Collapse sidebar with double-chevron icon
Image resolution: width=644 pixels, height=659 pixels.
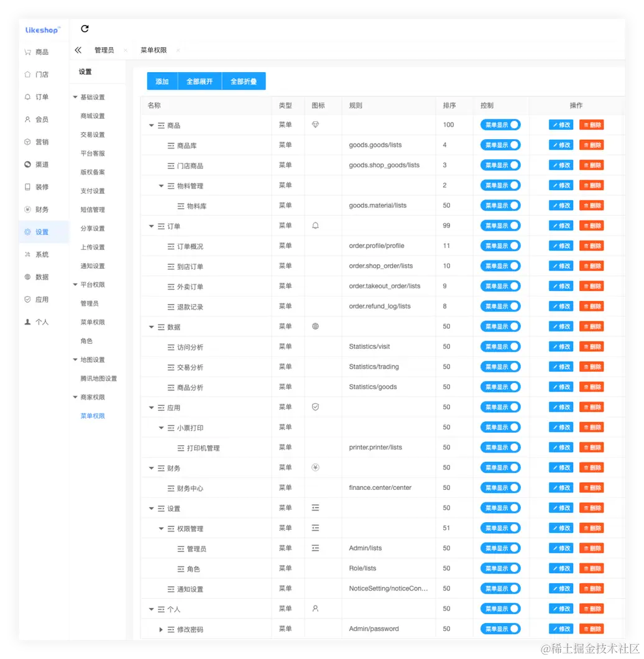[x=78, y=50]
